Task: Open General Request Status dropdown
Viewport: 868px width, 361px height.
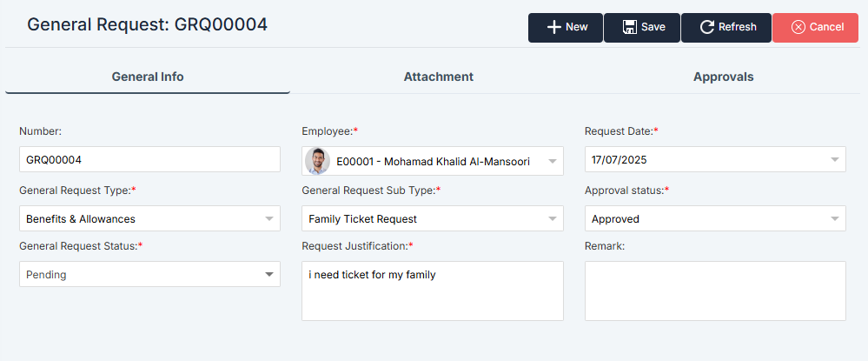Action: click(269, 274)
